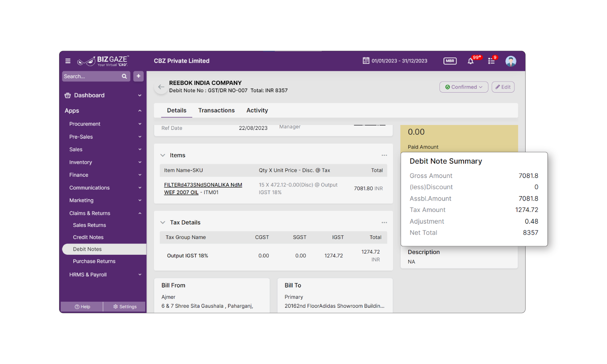Click the Edit button
607x364 pixels.
tap(503, 87)
